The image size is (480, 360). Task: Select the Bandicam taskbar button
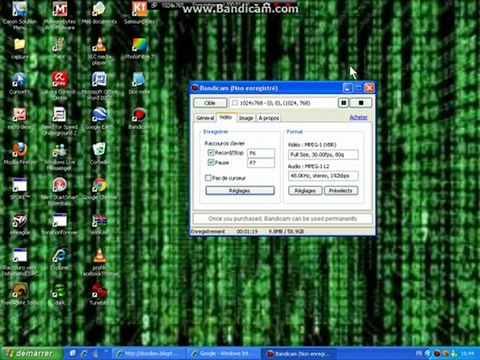pyautogui.click(x=298, y=353)
